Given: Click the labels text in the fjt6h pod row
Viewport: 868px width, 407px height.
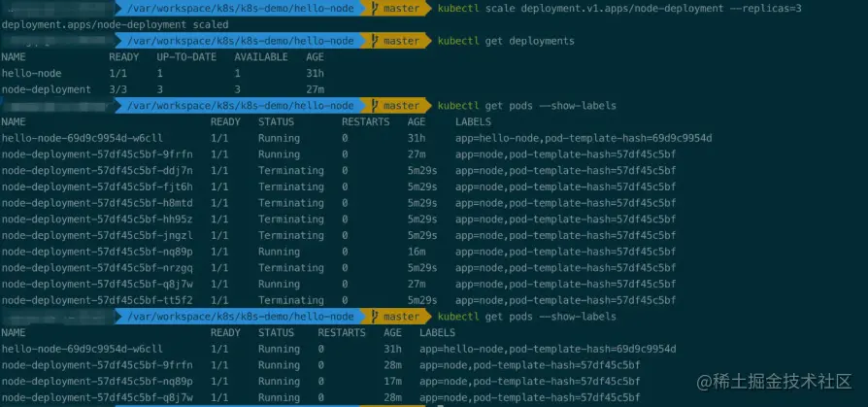Looking at the screenshot, I should pyautogui.click(x=565, y=187).
